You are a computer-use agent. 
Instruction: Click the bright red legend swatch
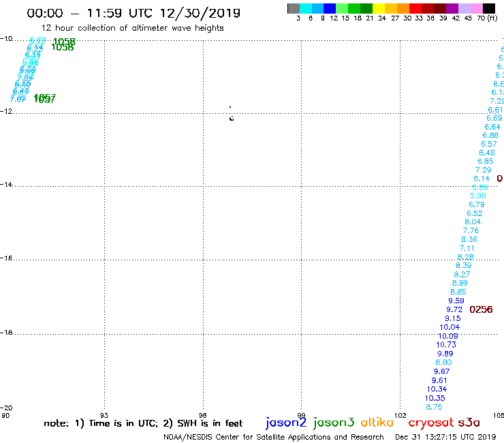pyautogui.click(x=415, y=9)
